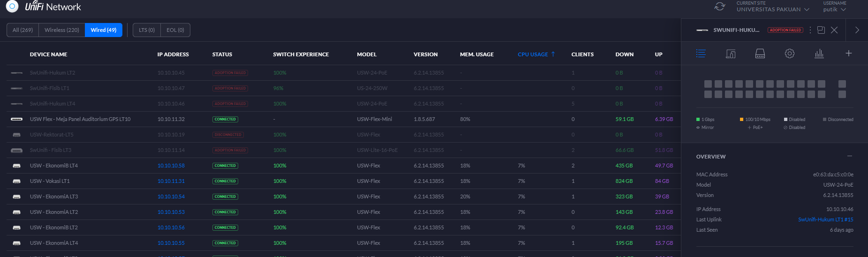Open the Ports tab icon in device panel
Image resolution: width=868 pixels, height=257 pixels.
tap(760, 53)
